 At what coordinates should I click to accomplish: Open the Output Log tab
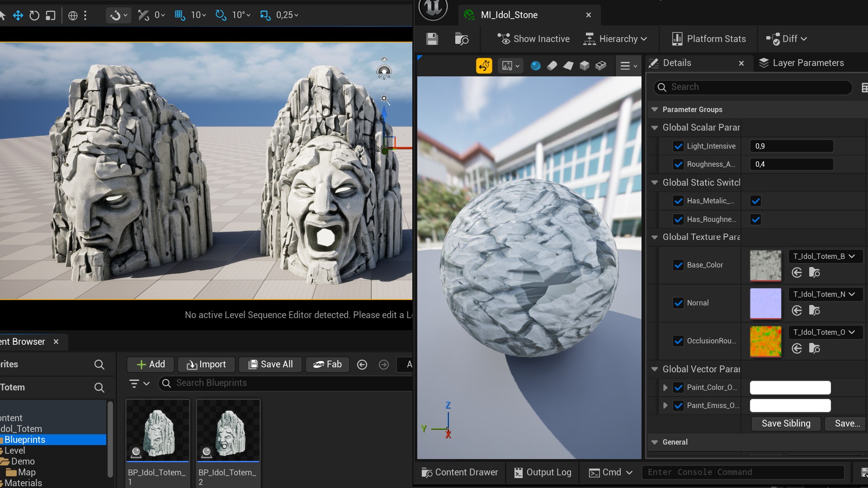pyautogui.click(x=542, y=472)
